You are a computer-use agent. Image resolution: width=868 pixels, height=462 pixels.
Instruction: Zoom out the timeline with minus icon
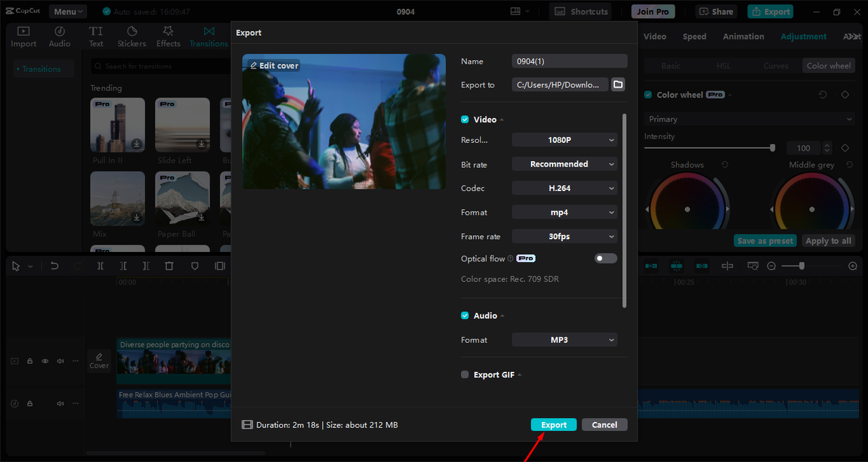click(771, 266)
